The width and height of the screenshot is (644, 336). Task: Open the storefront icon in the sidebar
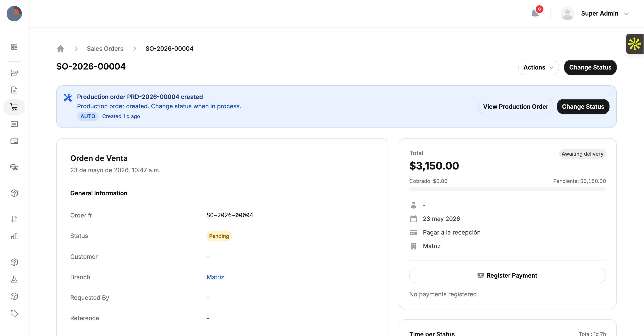tap(14, 73)
